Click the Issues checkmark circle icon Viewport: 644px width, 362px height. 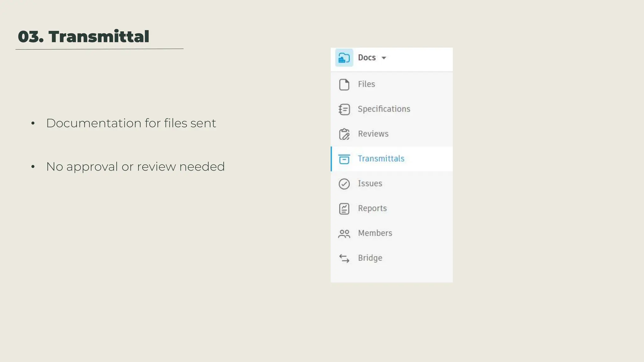click(344, 184)
